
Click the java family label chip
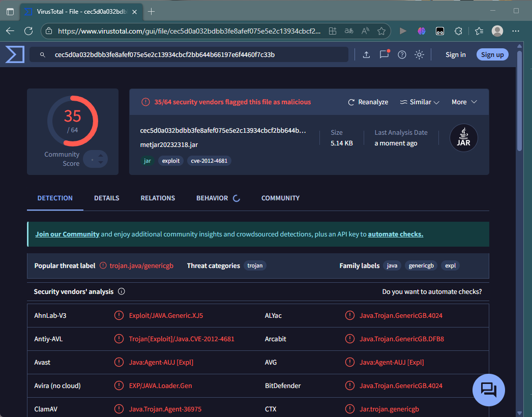pos(392,265)
